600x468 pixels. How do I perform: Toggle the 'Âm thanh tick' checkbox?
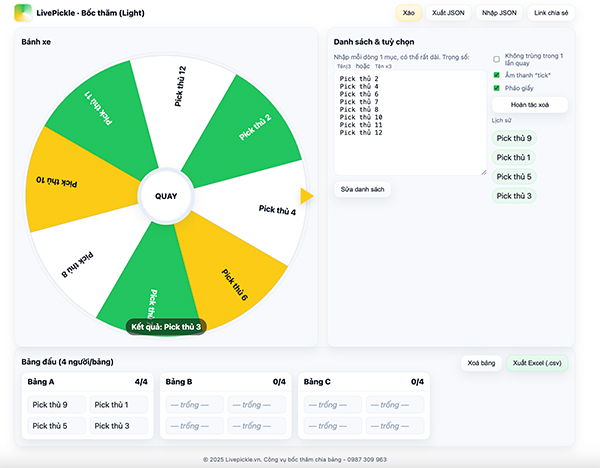(x=497, y=74)
